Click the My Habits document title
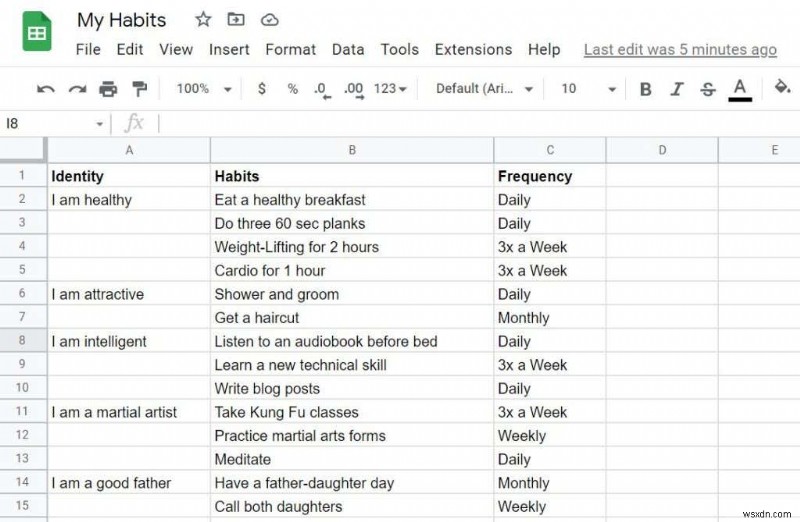The image size is (800, 522). [121, 20]
